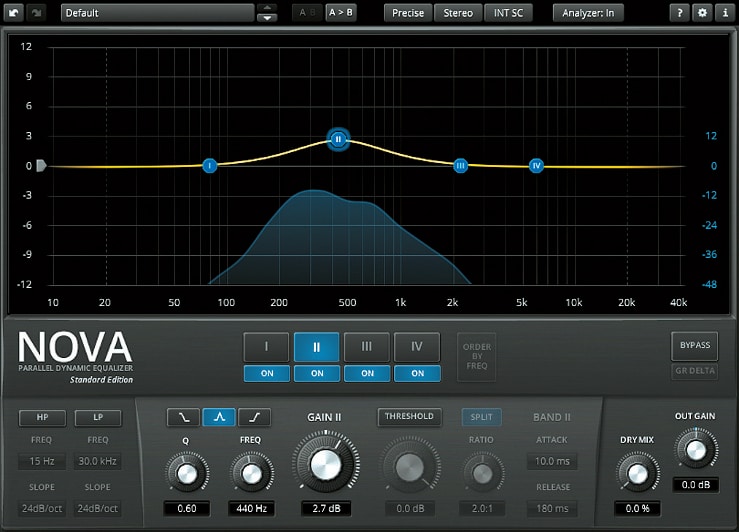
Task: Click the 2.7 dB gain value field
Action: [x=326, y=509]
